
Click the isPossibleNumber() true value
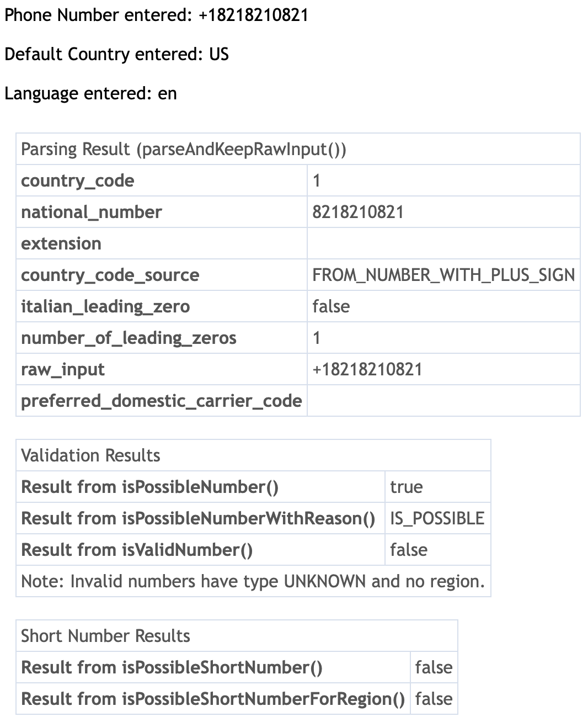pos(407,487)
